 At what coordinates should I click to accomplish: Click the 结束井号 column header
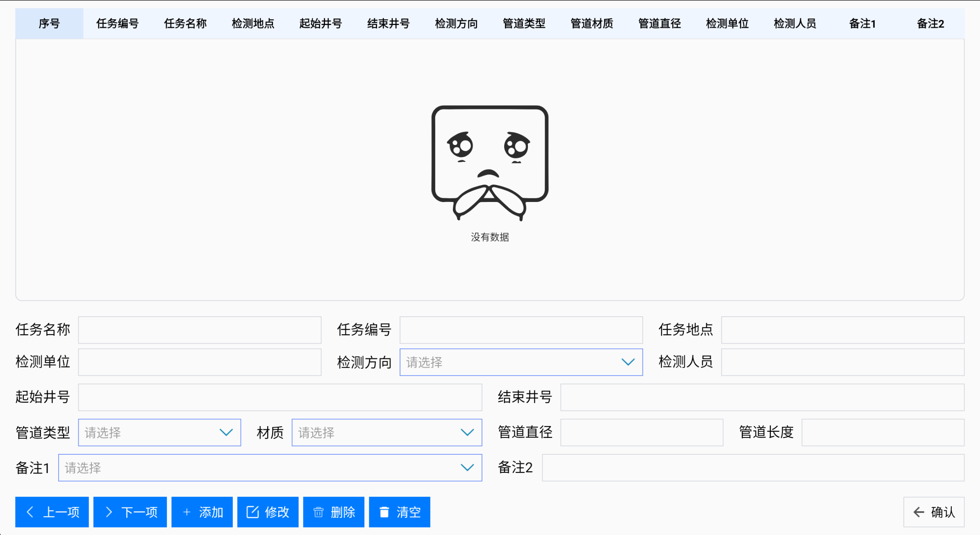pos(388,23)
